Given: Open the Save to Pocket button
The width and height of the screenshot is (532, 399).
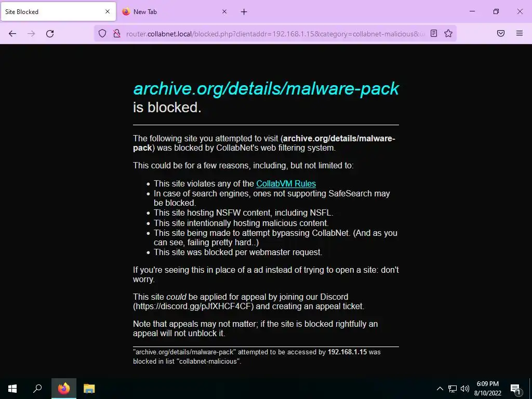Looking at the screenshot, I should click(x=501, y=33).
